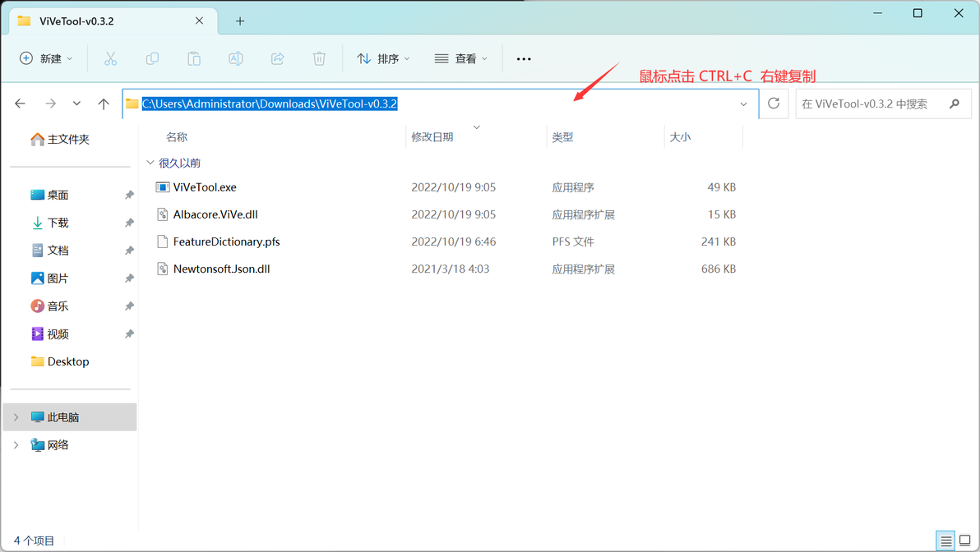Click the Share icon in toolbar

click(x=278, y=58)
